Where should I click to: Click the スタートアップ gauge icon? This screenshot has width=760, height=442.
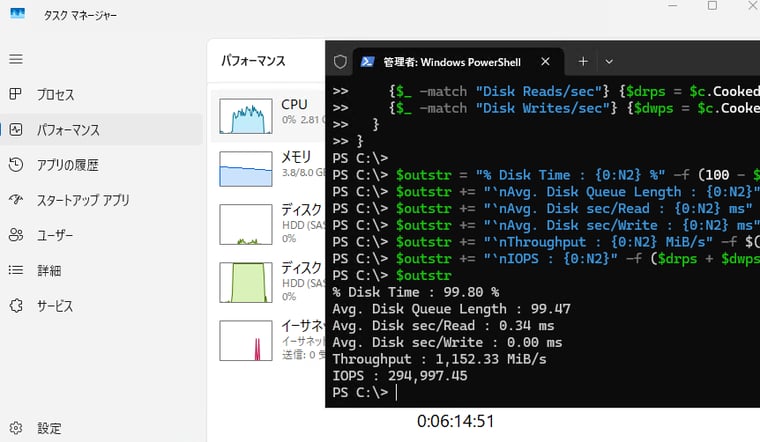tap(16, 199)
